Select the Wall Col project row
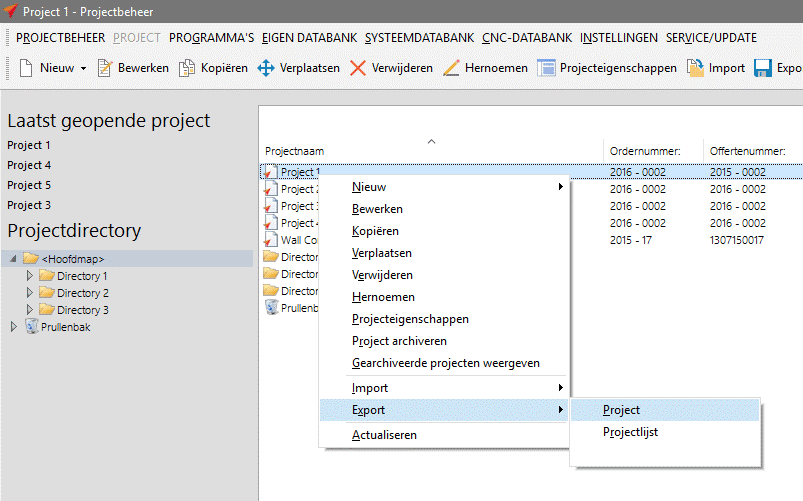 pyautogui.click(x=299, y=240)
